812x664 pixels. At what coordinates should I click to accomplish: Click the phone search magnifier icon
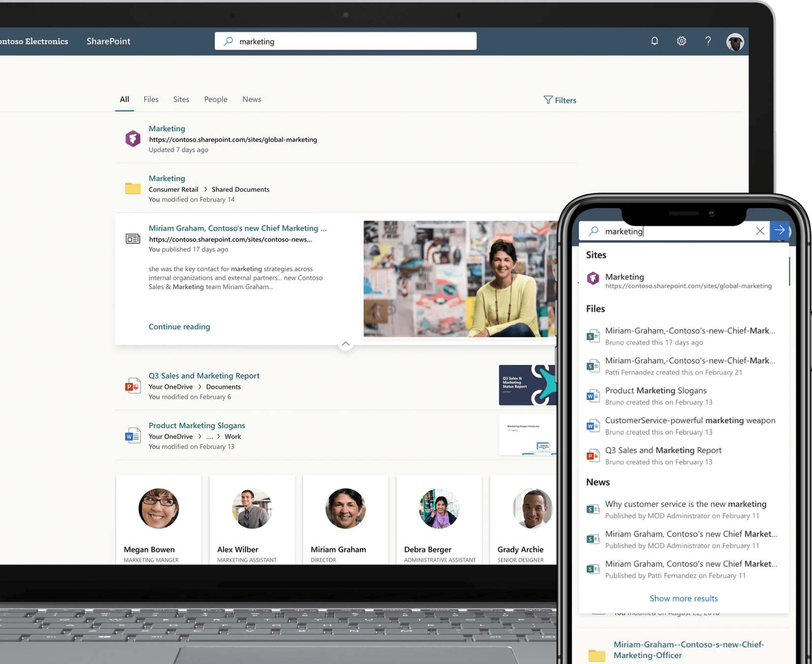[594, 231]
